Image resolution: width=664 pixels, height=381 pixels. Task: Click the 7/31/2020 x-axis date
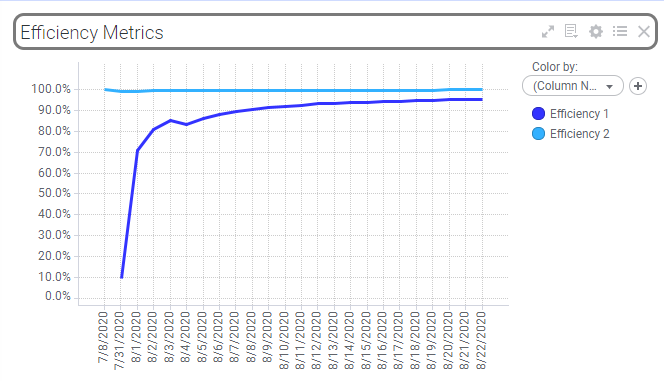120,341
